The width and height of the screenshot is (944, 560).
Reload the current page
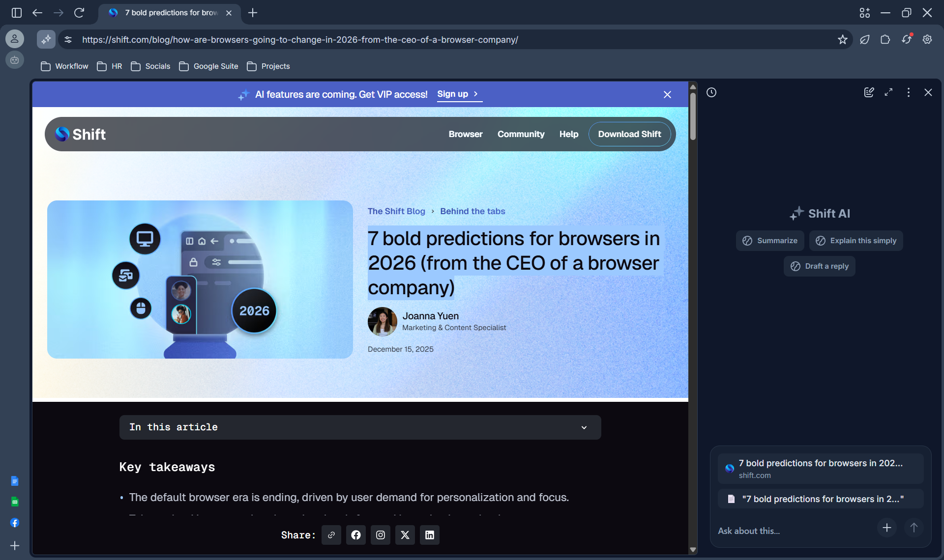[79, 13]
